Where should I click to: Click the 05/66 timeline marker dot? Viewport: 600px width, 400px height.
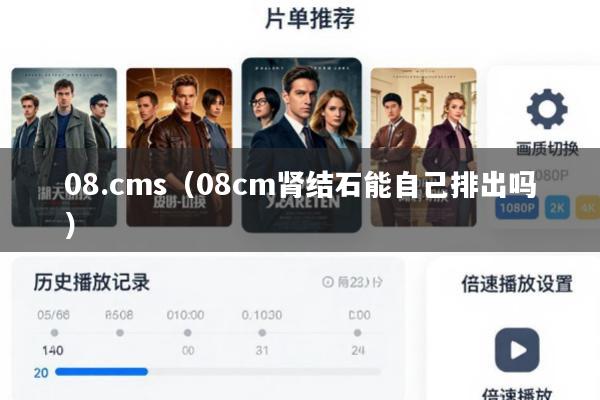[54, 333]
